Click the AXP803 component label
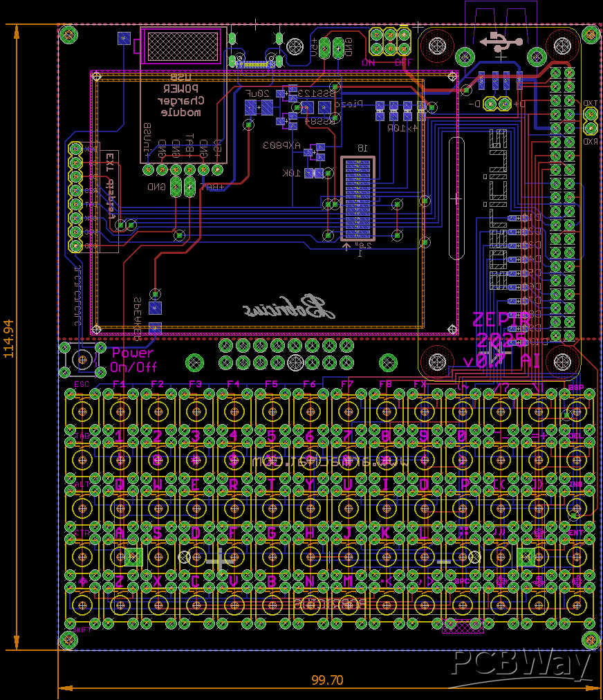This screenshot has width=603, height=700. pyautogui.click(x=281, y=146)
